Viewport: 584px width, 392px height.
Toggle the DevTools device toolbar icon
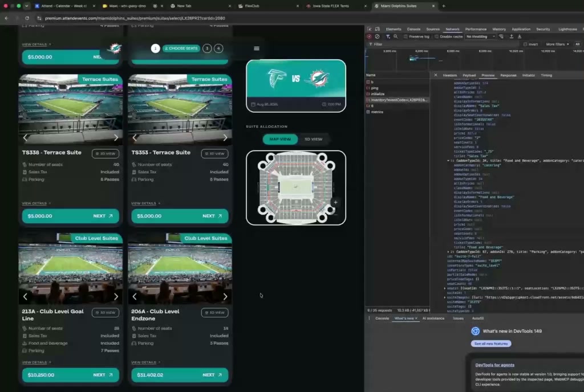[378, 29]
